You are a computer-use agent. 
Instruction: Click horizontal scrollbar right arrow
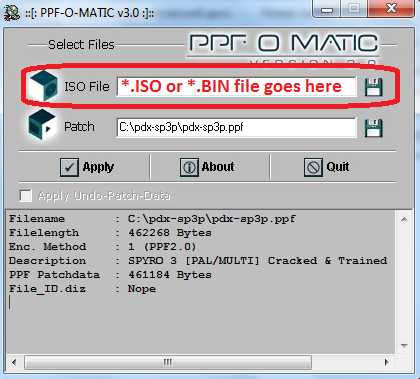pyautogui.click(x=386, y=362)
